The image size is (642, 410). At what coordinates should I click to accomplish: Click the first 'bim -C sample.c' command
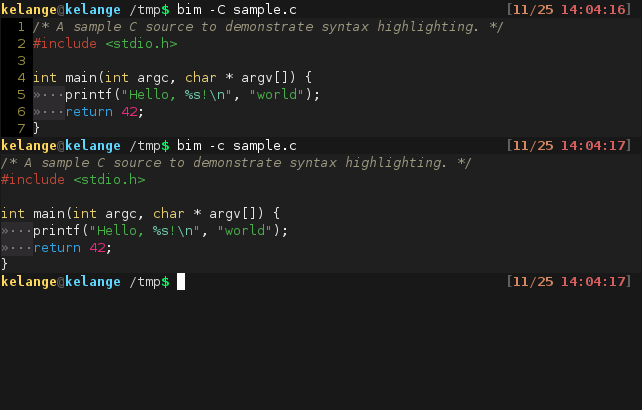click(237, 10)
